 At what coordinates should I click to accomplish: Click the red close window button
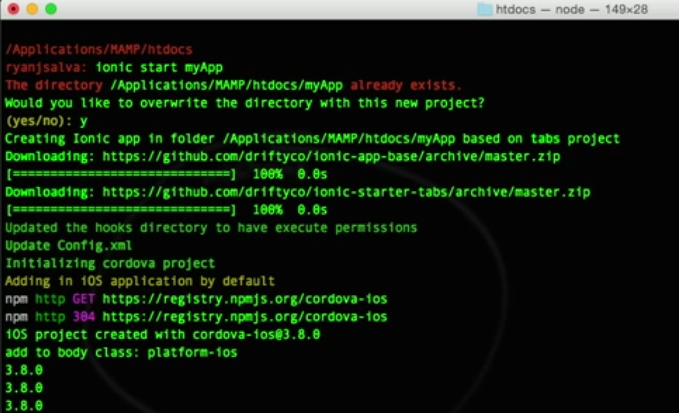13,9
